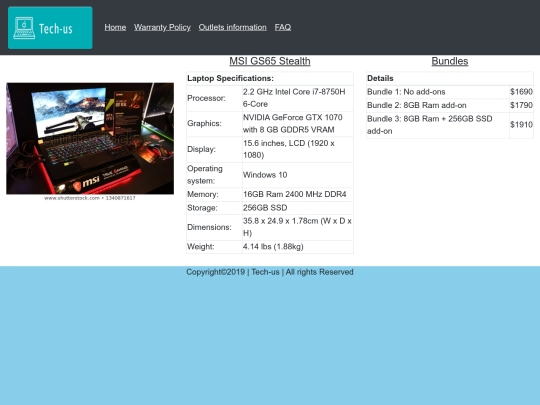Select the 15.6 inches LCD value
The width and height of the screenshot is (540, 405).
[289, 149]
